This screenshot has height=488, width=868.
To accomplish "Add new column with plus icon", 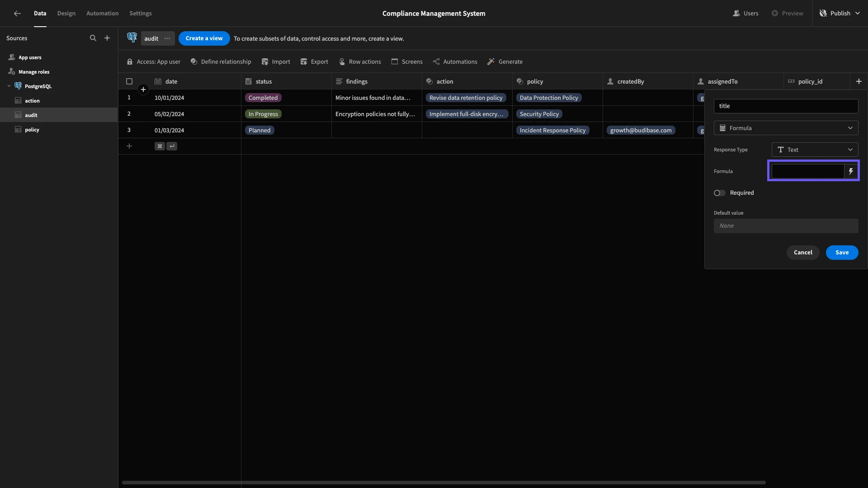I will [859, 81].
